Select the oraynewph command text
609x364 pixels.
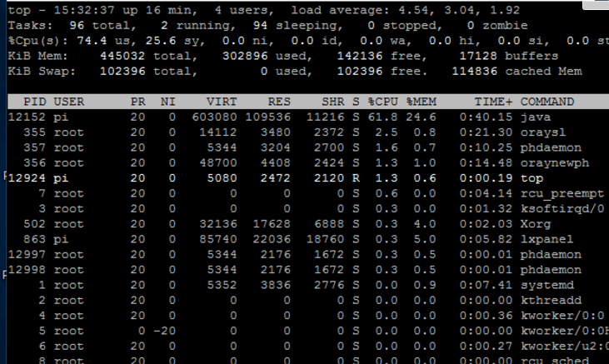click(x=555, y=163)
